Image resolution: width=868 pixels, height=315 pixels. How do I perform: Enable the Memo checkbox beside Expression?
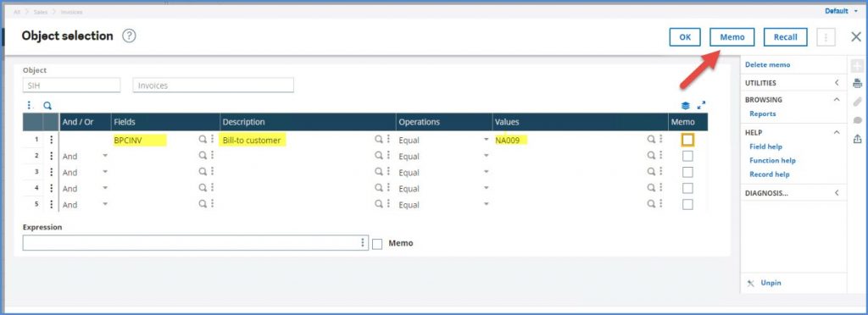377,244
